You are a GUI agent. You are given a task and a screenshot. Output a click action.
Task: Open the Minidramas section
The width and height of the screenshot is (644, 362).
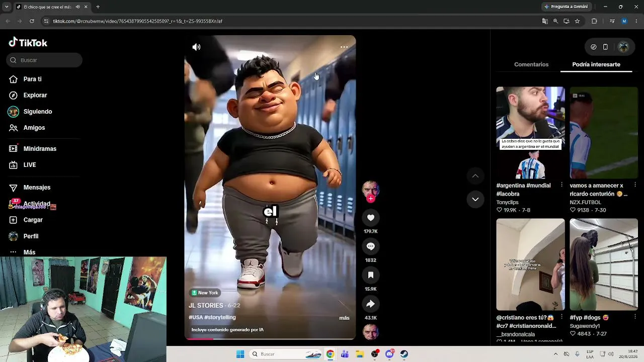pos(40,149)
